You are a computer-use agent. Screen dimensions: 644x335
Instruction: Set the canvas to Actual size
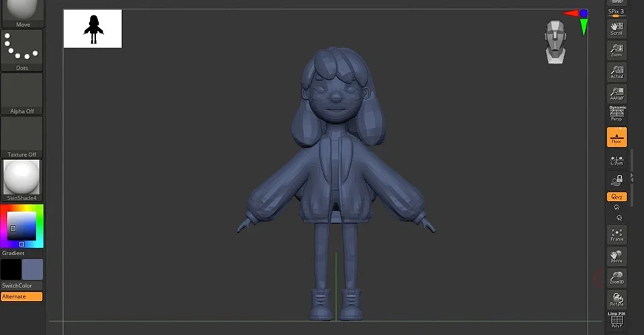pyautogui.click(x=617, y=72)
